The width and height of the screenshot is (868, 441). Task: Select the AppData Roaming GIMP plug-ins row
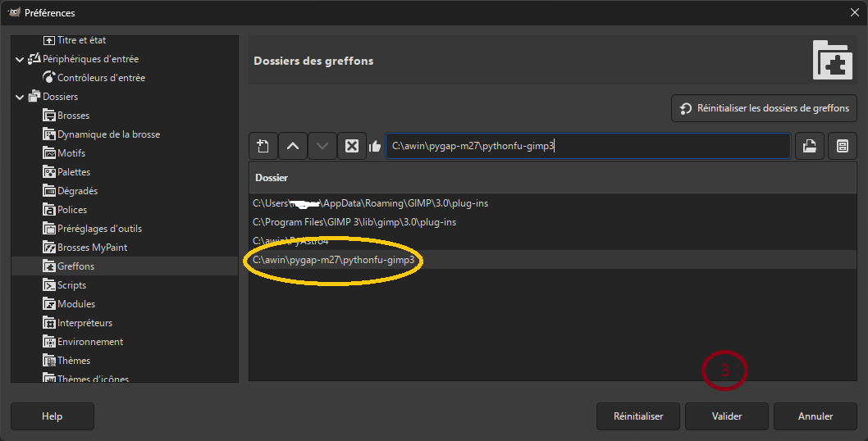pos(552,203)
